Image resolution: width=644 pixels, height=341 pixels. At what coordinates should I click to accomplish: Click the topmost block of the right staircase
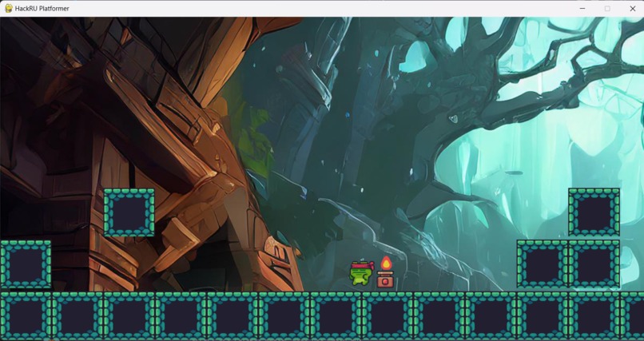594,212
